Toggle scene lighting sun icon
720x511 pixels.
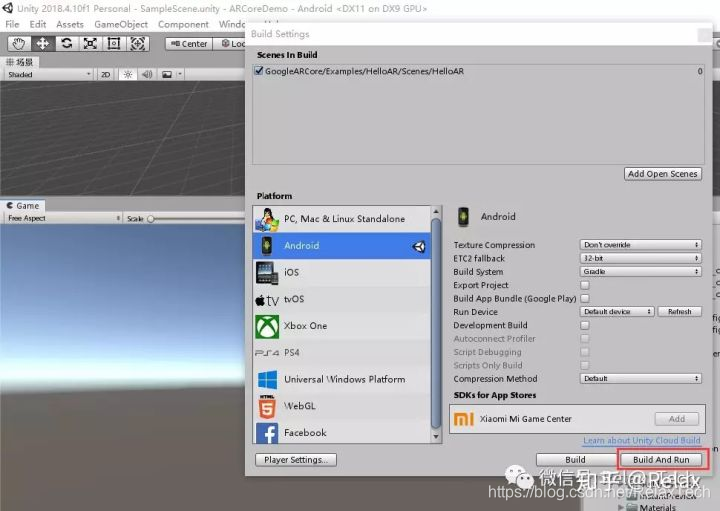tap(128, 74)
